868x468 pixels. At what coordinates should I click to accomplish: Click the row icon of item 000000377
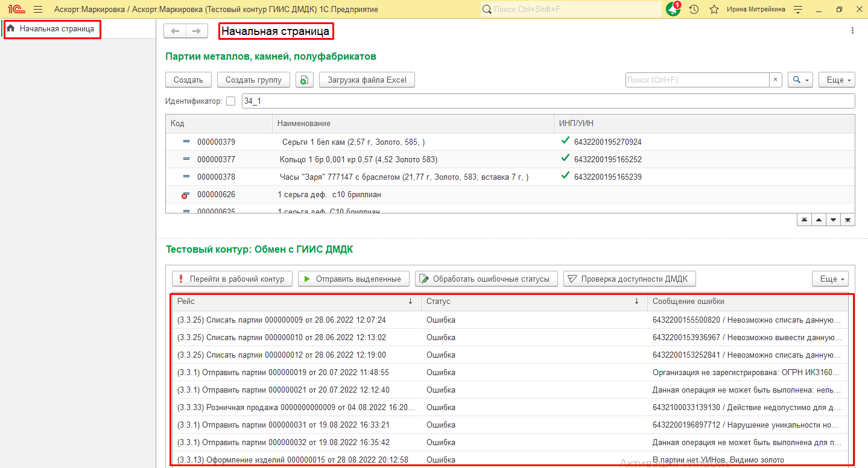click(x=186, y=159)
